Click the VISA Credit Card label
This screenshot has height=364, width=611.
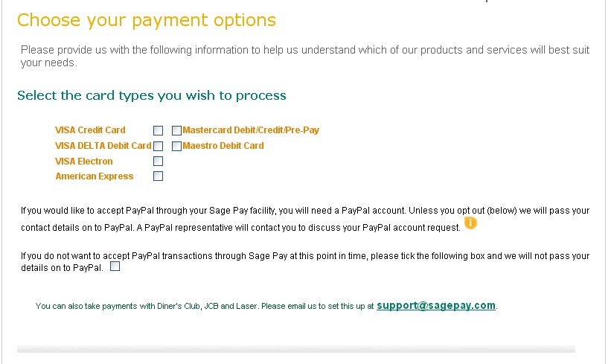[90, 130]
